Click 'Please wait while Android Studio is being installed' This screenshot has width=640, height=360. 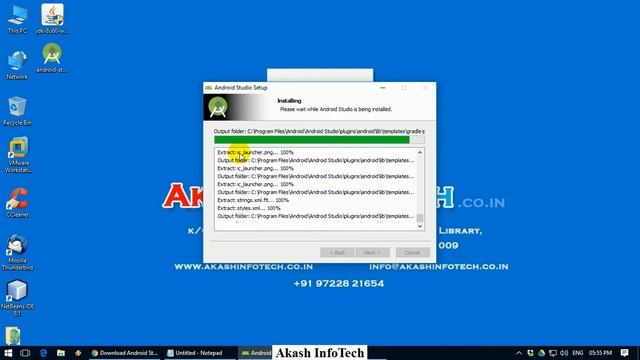tap(336, 109)
